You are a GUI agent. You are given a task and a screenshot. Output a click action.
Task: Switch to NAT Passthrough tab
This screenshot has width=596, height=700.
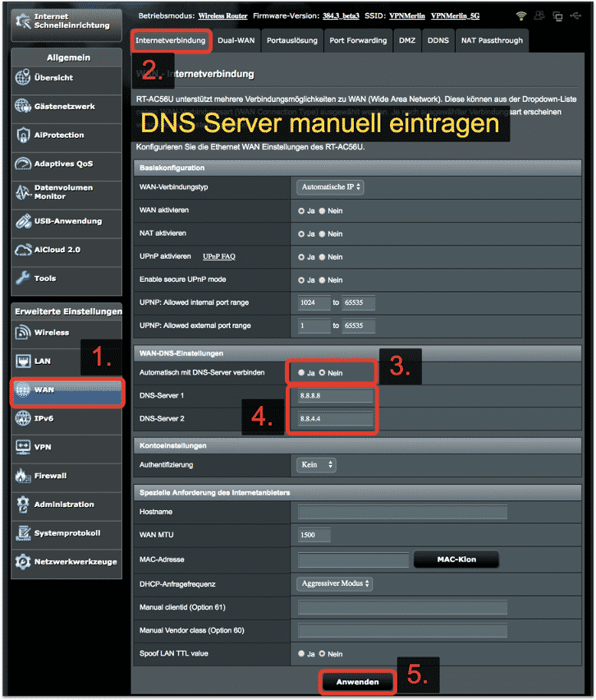point(492,40)
